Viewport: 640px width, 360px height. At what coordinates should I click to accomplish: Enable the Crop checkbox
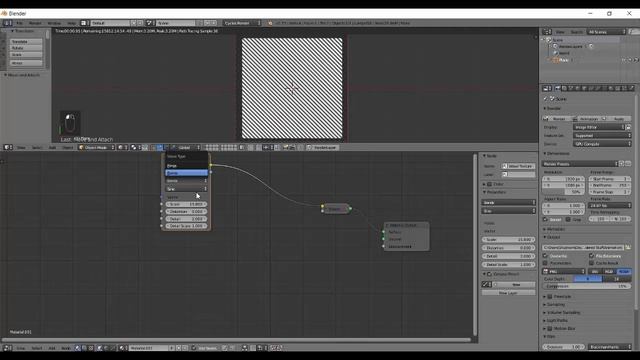[x=568, y=220]
